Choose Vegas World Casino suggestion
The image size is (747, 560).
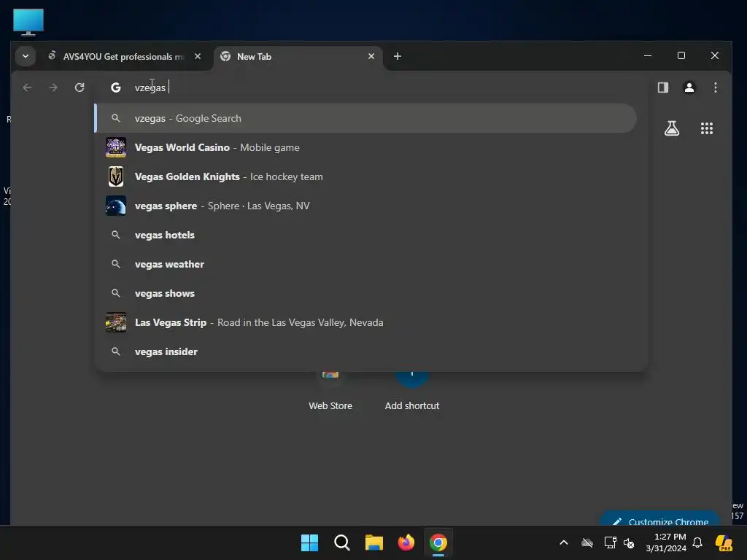click(366, 147)
